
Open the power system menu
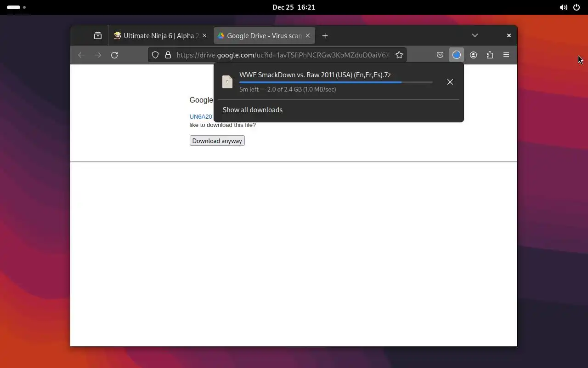577,7
